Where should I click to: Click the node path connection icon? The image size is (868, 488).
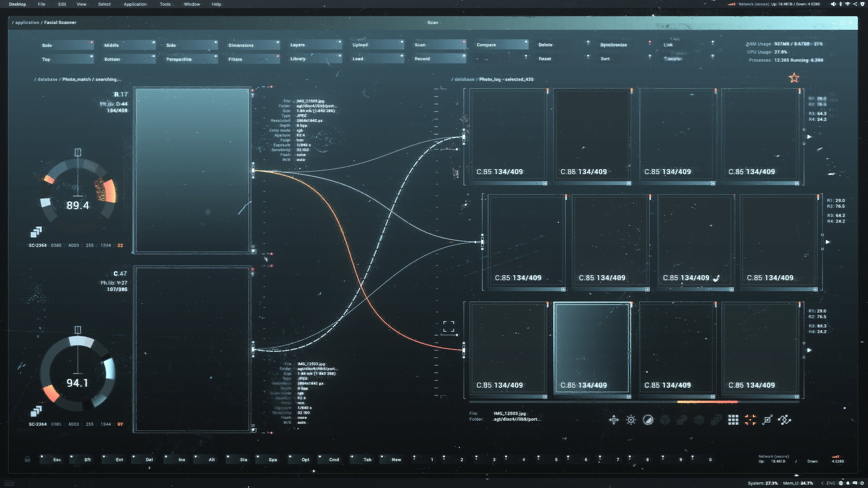click(x=784, y=420)
